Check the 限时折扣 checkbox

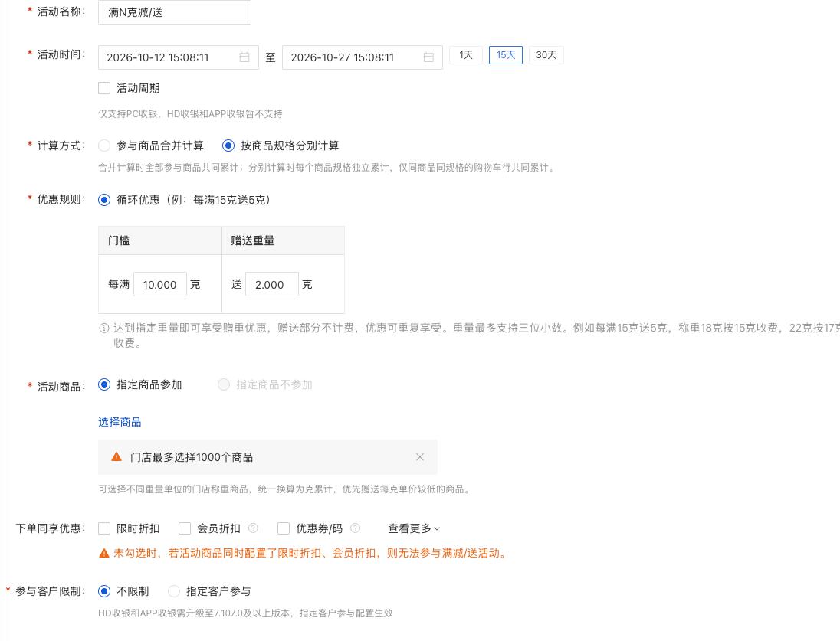click(104, 528)
